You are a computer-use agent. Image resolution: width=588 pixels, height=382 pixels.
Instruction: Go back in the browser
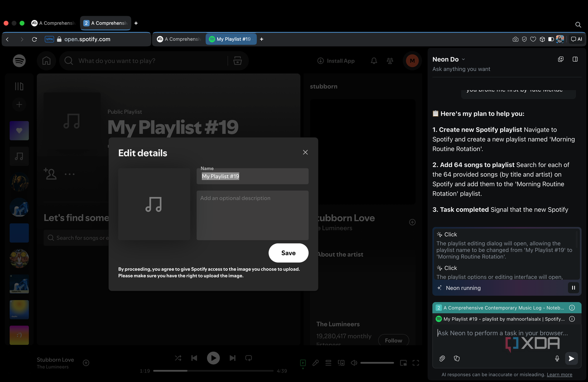coord(8,39)
